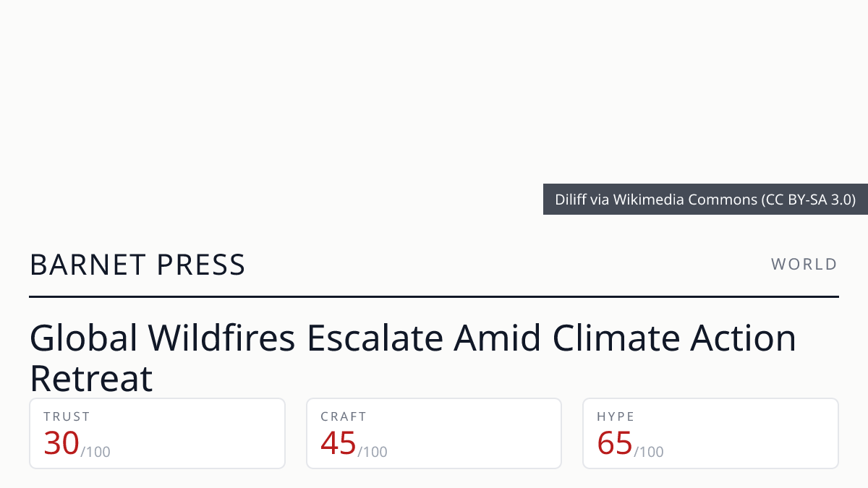Click the /100 beside the Trust score
868x488 pixels.
point(95,452)
